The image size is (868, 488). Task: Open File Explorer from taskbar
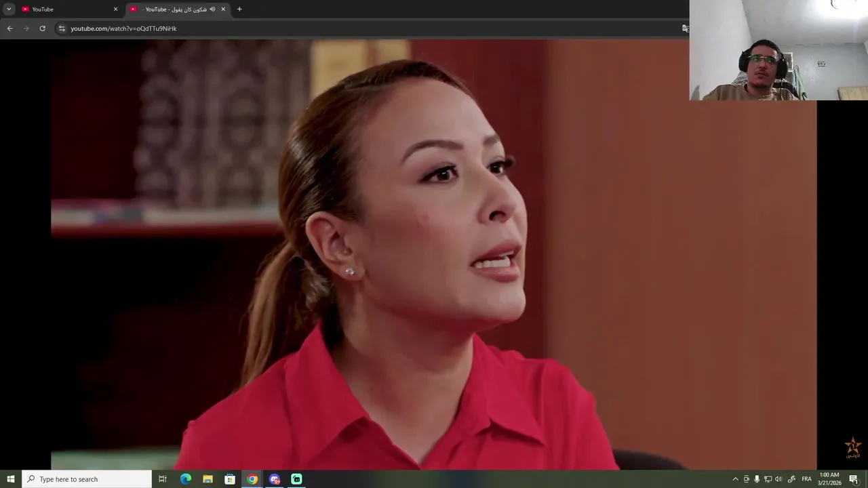(x=208, y=479)
